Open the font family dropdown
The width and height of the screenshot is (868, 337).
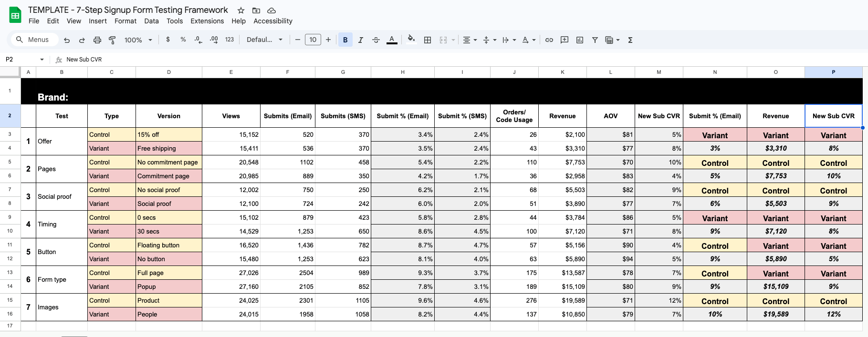coord(264,40)
